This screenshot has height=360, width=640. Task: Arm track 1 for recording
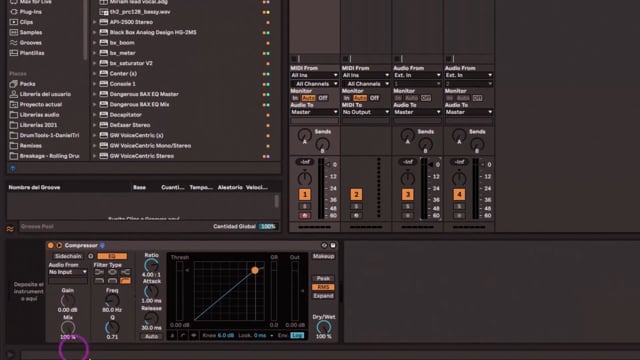click(x=304, y=216)
